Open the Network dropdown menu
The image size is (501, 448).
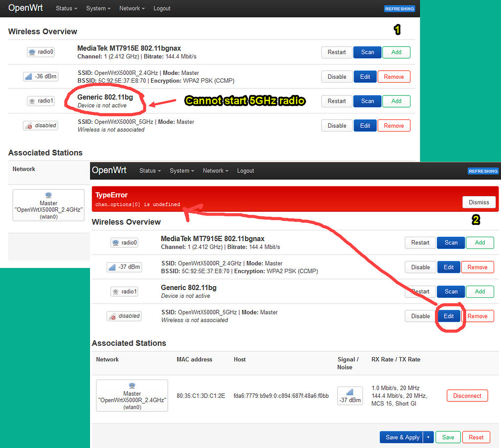(x=131, y=8)
